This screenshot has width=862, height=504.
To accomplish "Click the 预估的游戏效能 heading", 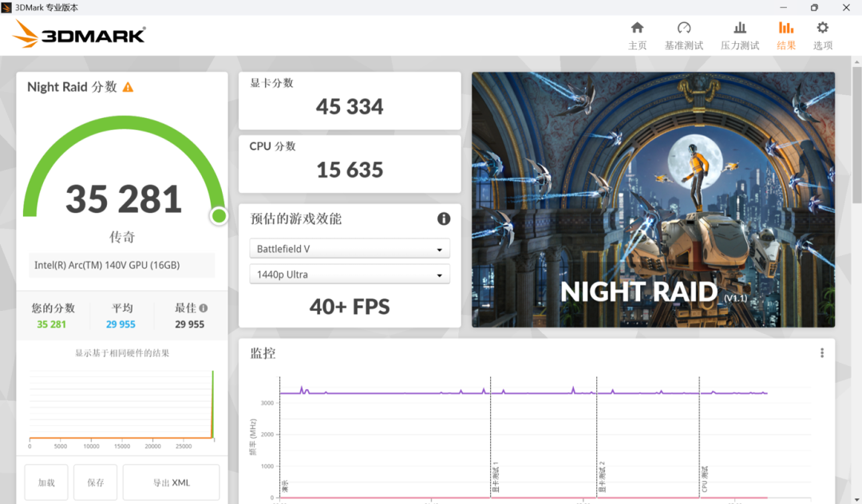I will point(296,219).
